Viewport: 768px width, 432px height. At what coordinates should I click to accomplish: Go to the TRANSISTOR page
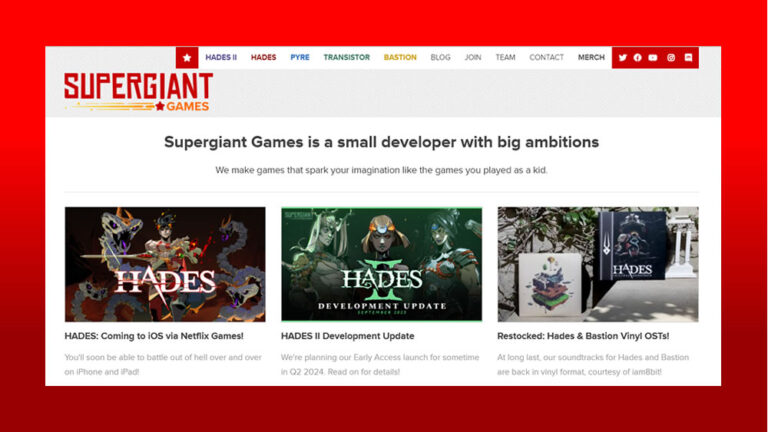pyautogui.click(x=347, y=57)
